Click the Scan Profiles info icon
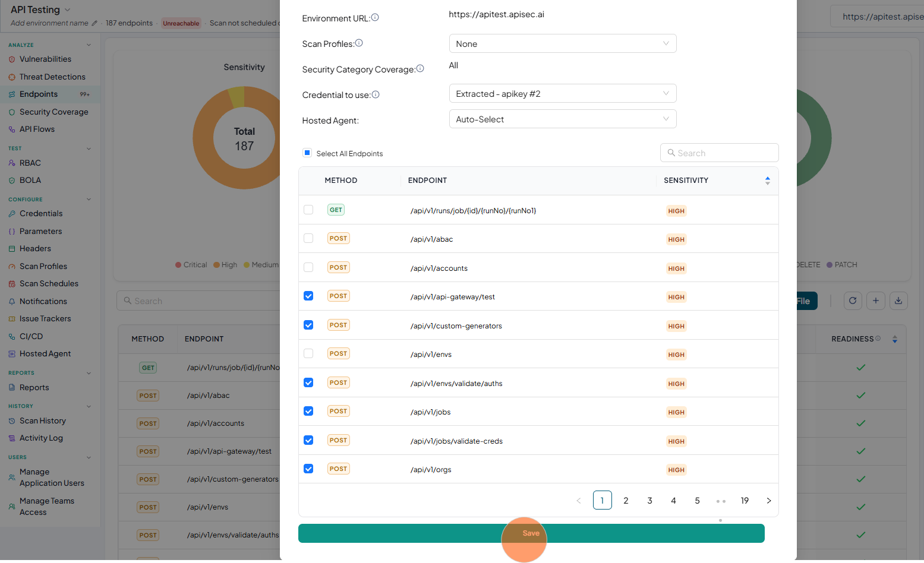Viewport: 924px width, 563px height. tap(359, 43)
